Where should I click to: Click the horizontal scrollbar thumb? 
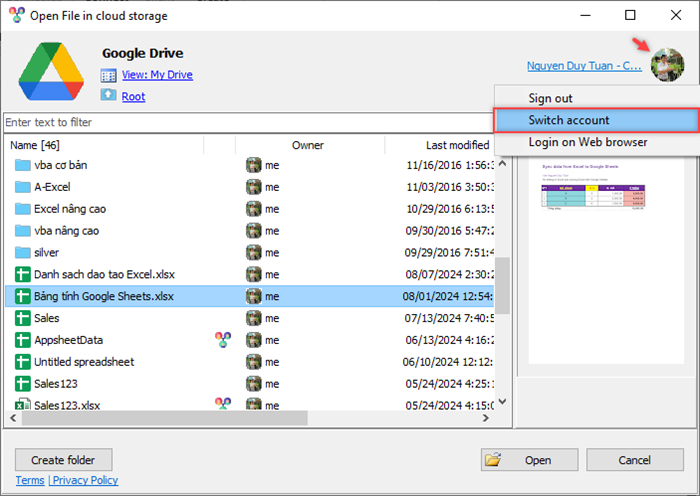coord(165,418)
